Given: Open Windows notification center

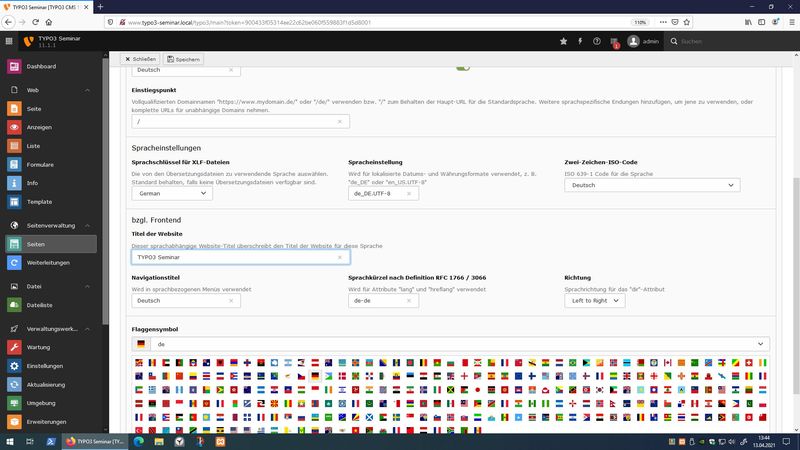Looking at the screenshot, I should tap(787, 441).
